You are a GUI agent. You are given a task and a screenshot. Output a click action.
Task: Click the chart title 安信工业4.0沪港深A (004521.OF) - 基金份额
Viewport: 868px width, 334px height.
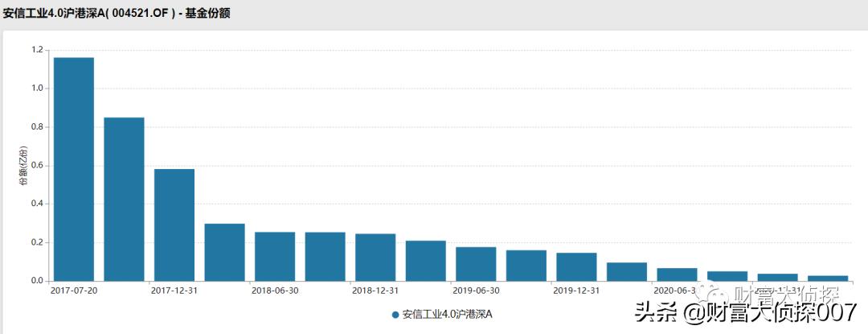tap(117, 14)
